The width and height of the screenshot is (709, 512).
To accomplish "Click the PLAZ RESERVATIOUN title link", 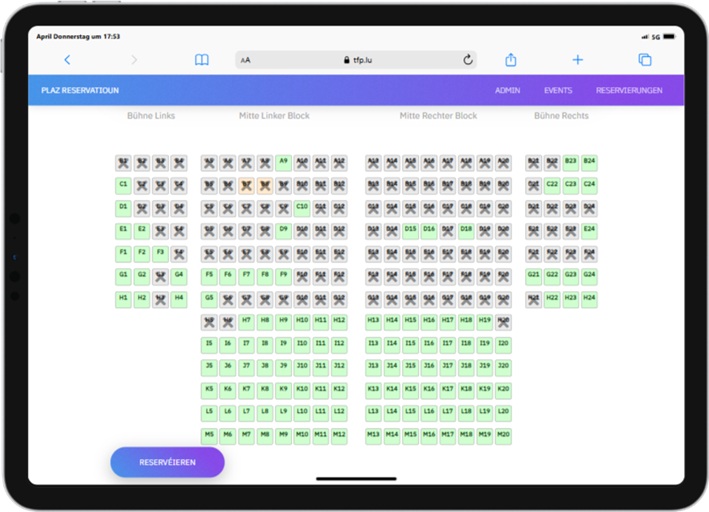I will (x=80, y=90).
